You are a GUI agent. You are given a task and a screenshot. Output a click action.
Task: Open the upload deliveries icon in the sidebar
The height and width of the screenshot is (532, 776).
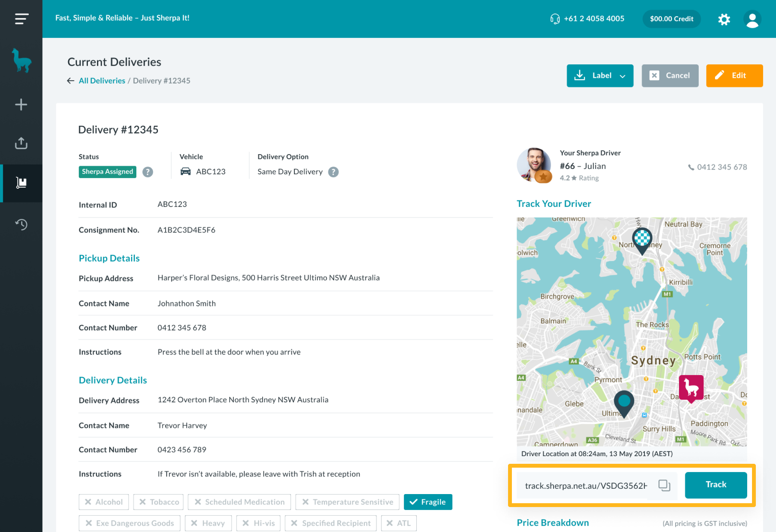pyautogui.click(x=21, y=143)
